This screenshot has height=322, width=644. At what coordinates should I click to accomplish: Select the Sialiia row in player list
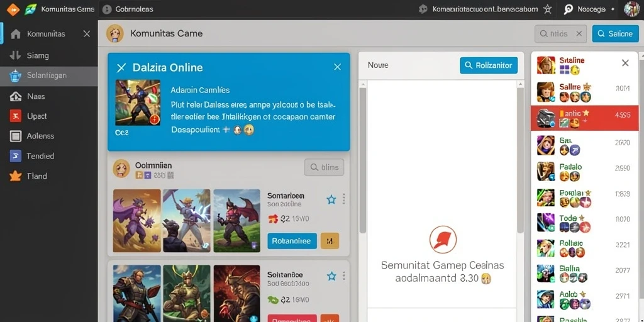tap(584, 274)
